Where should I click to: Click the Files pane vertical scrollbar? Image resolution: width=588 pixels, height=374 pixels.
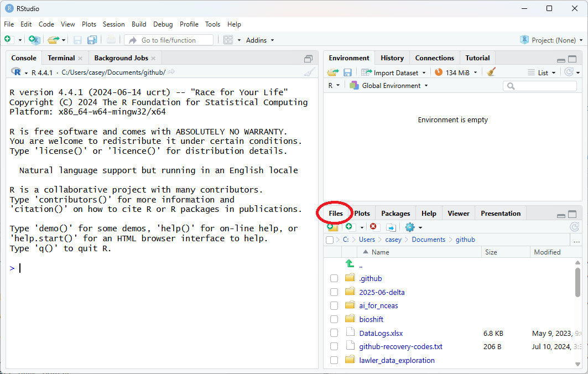[578, 282]
